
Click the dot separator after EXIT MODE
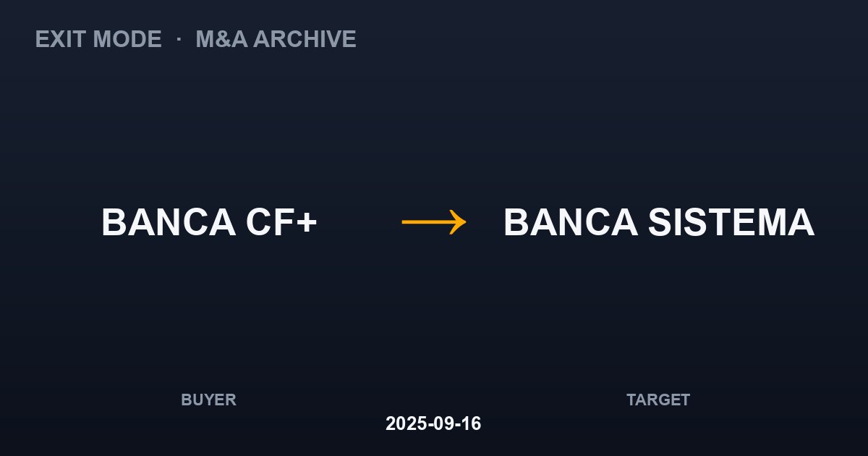[x=179, y=38]
